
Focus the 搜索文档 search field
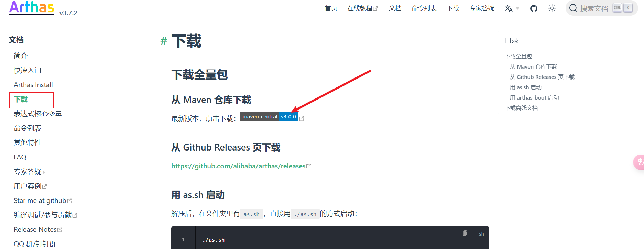594,8
